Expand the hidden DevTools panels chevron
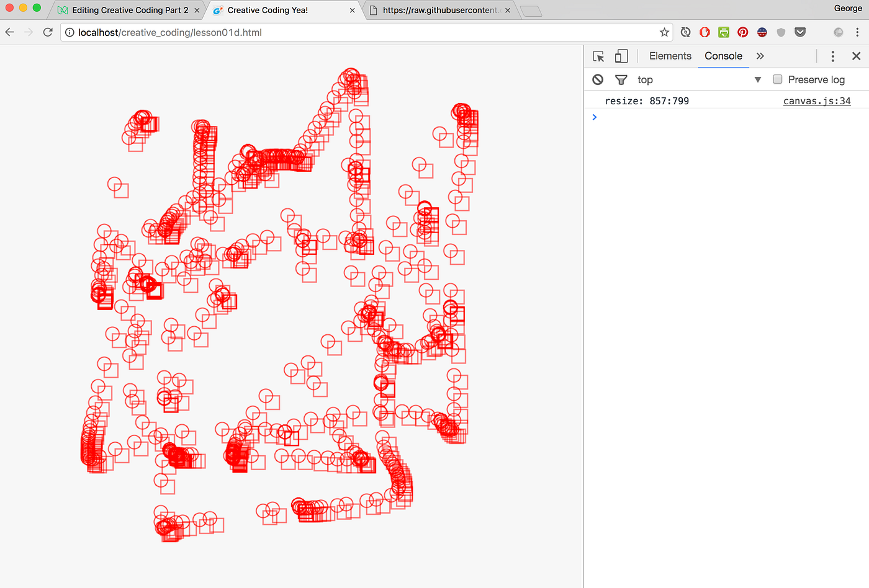The image size is (869, 588). [760, 56]
